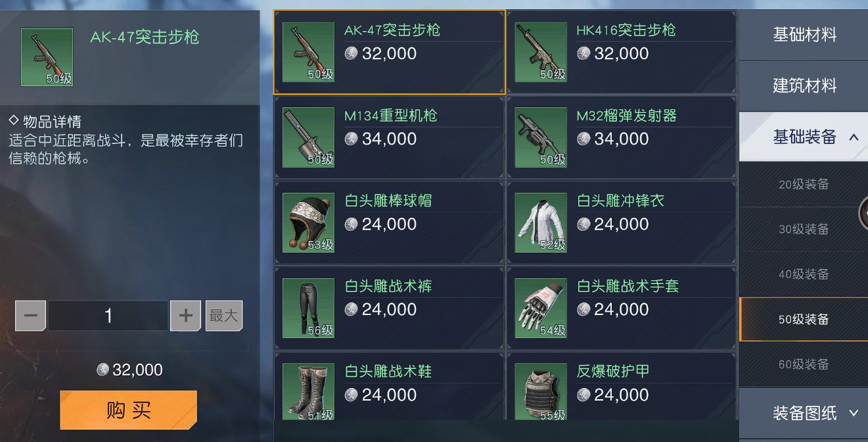Choose the 白头雕冲锋衣 jacket icon
Viewport: 868px width, 442px height.
541,223
